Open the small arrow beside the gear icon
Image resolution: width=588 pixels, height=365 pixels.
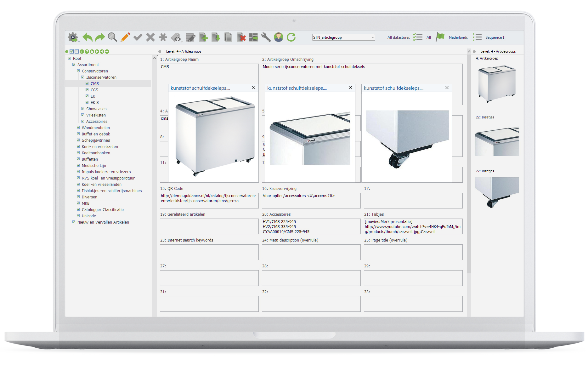[79, 42]
